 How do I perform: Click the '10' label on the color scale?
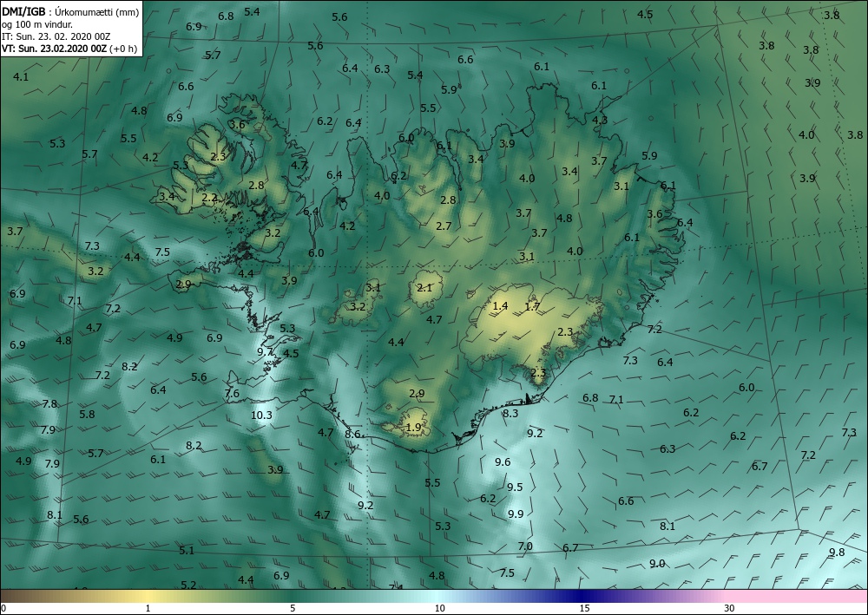point(439,608)
